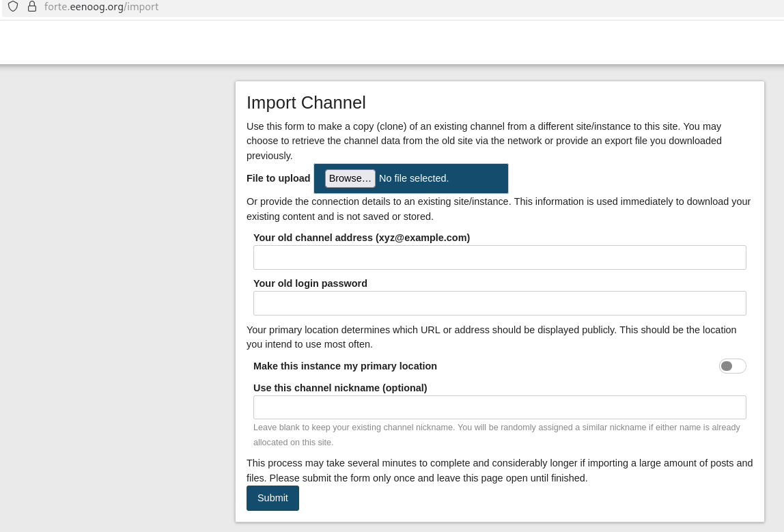
Task: Click into the old login password field
Action: tap(499, 303)
